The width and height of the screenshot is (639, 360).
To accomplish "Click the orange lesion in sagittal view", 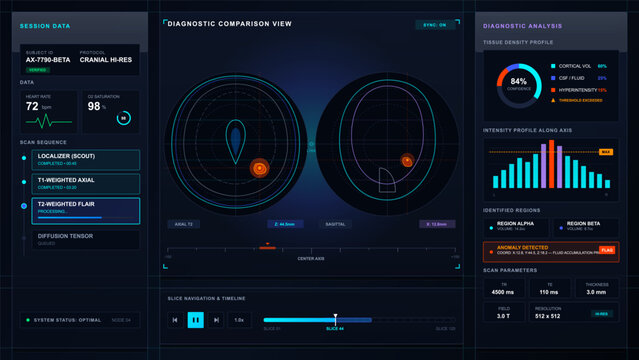I will (407, 161).
